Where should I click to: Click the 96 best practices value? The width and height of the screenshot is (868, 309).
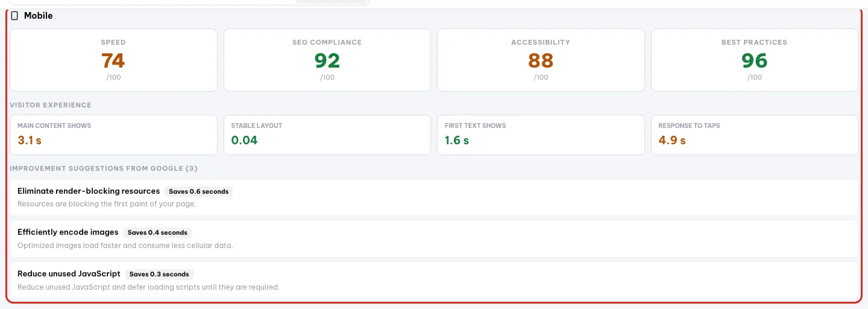tap(754, 60)
